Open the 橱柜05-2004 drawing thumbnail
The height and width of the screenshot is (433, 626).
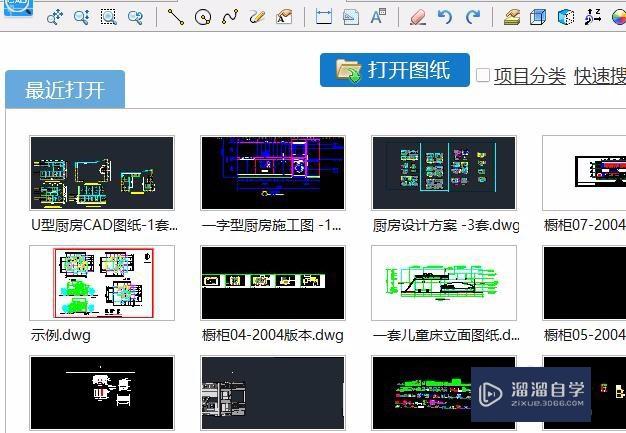[x=584, y=283]
